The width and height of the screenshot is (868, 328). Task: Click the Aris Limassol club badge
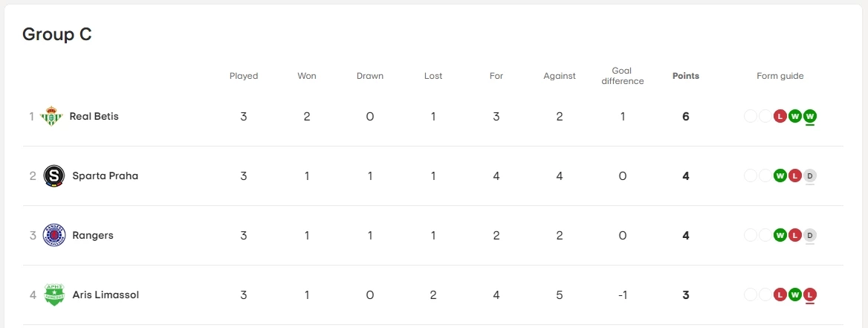click(x=54, y=295)
